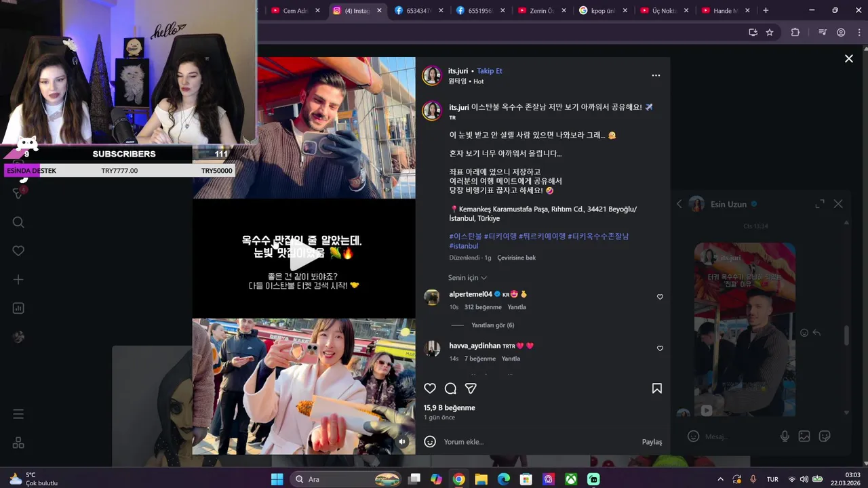868x488 pixels.
Task: Click the chat panel scrollbar thumb
Action: click(x=846, y=335)
